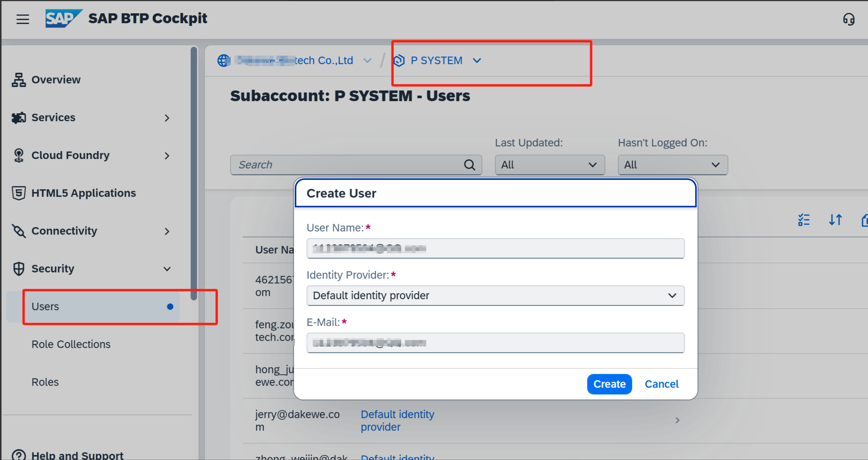Open Help via the headset icon
Screen dimensions: 868x460
point(849,19)
